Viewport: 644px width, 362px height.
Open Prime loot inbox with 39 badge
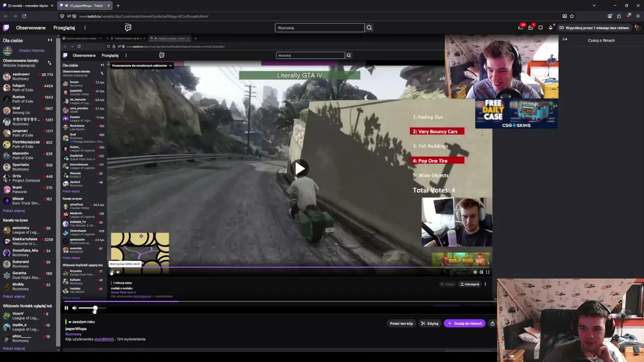520,28
